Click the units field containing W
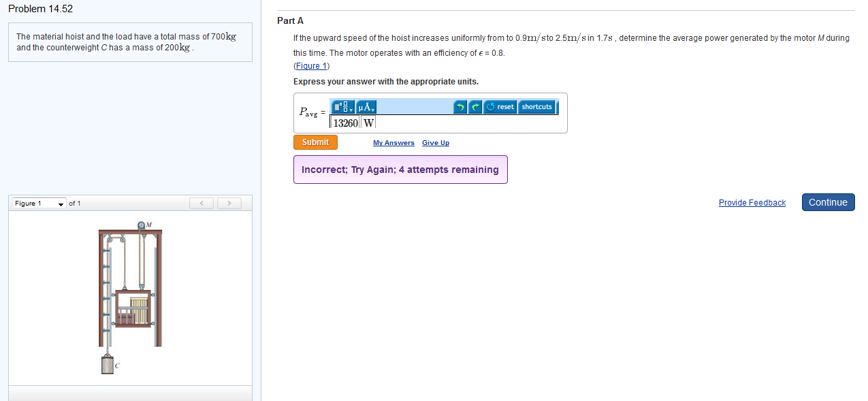 368,123
